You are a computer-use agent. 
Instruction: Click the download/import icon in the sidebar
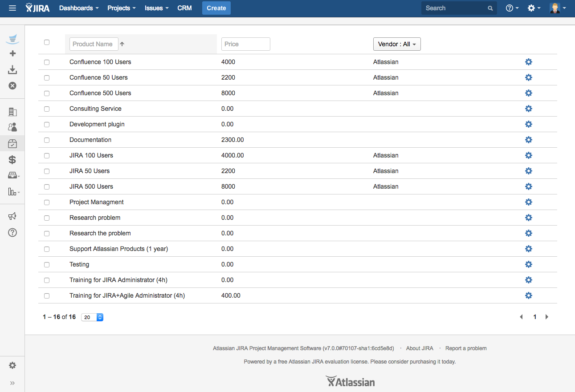pyautogui.click(x=12, y=70)
